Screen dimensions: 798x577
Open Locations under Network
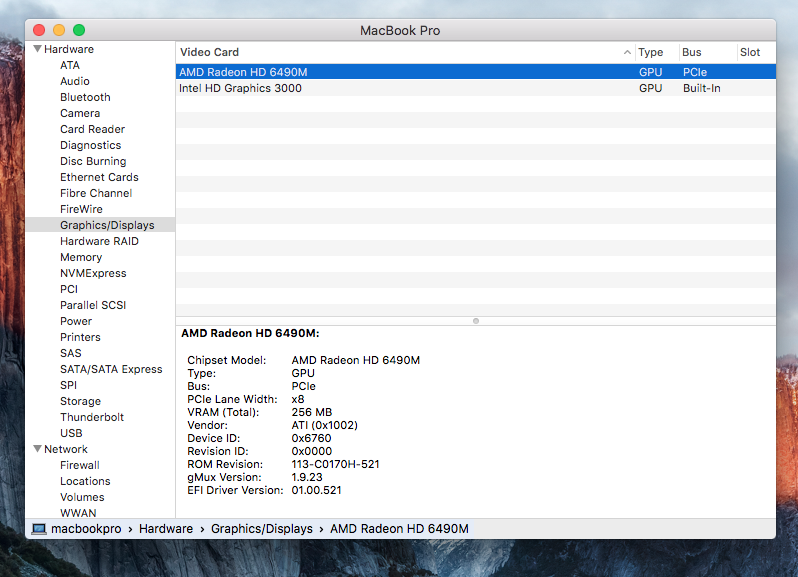pos(85,481)
